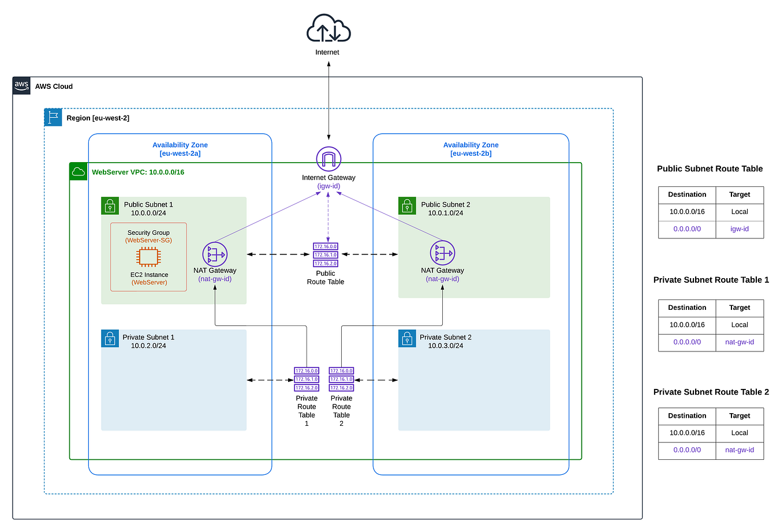Select the NAT Gateway icon in Public Subnet 1

click(x=216, y=254)
